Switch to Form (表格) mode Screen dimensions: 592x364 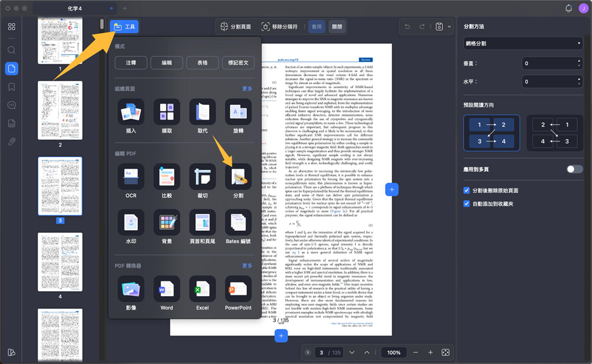(203, 63)
